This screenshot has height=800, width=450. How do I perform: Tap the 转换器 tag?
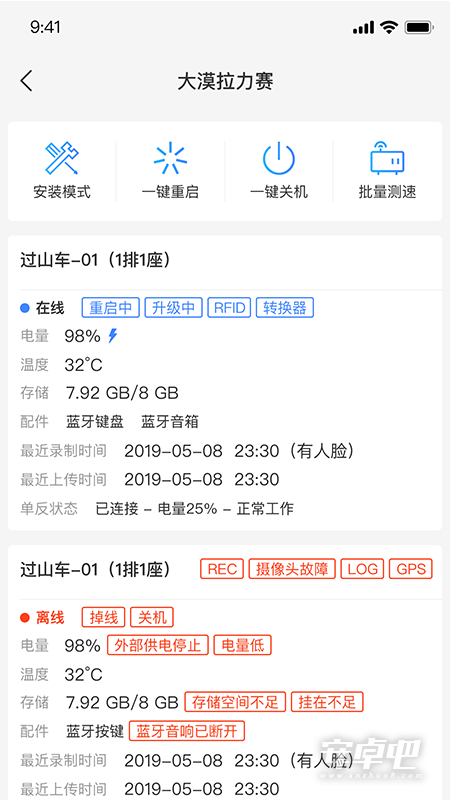point(285,308)
